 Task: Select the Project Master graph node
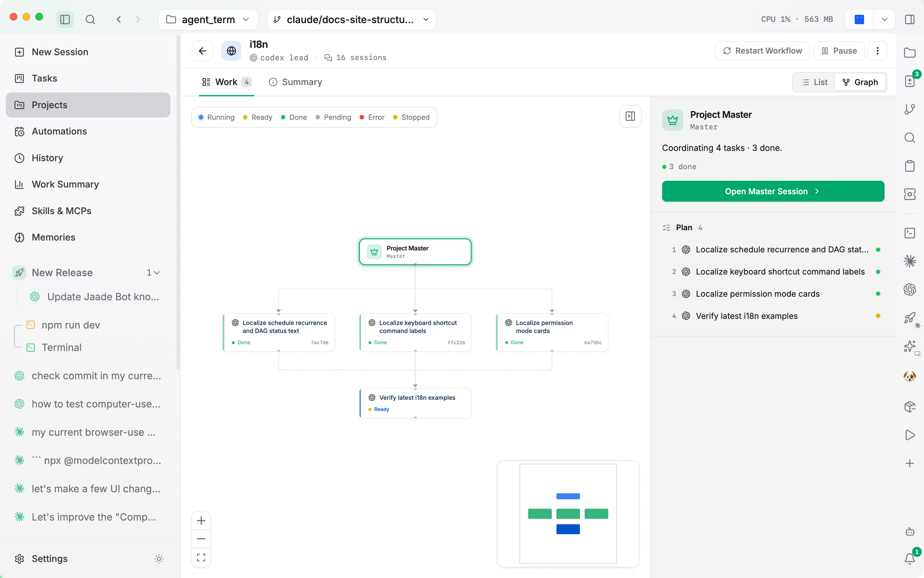click(x=415, y=251)
